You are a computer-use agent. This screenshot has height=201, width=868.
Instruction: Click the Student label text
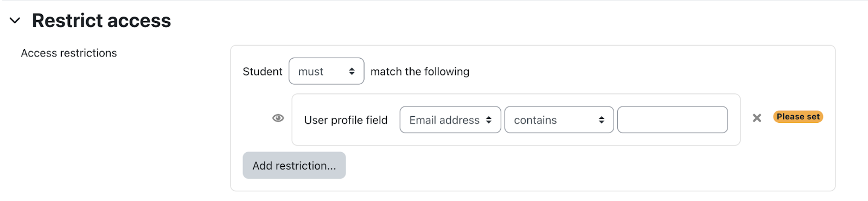tap(263, 71)
